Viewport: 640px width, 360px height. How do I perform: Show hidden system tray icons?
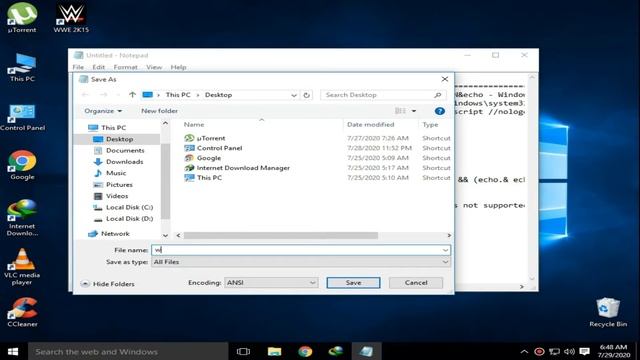coord(524,351)
